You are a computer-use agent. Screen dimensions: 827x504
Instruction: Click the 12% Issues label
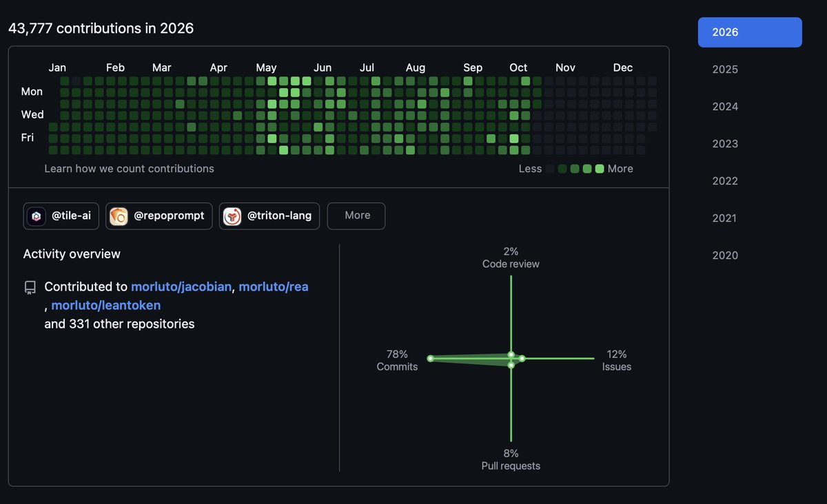point(617,361)
